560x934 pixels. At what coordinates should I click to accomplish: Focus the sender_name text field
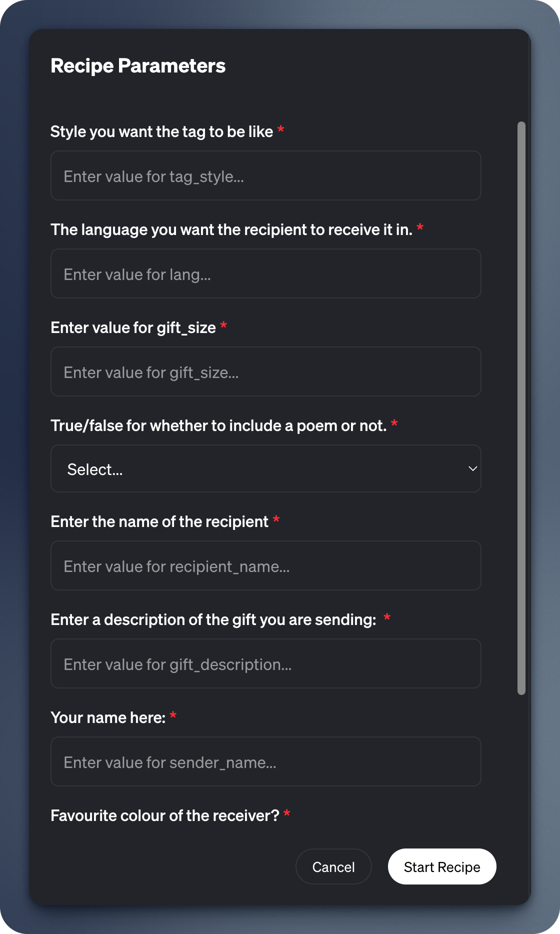tap(265, 762)
